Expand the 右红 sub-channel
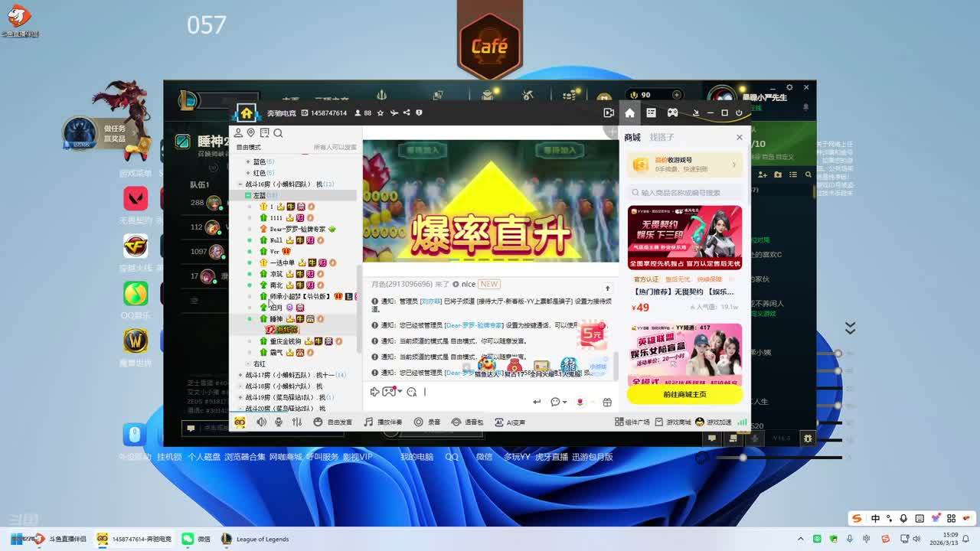The width and height of the screenshot is (980, 551). (x=247, y=364)
